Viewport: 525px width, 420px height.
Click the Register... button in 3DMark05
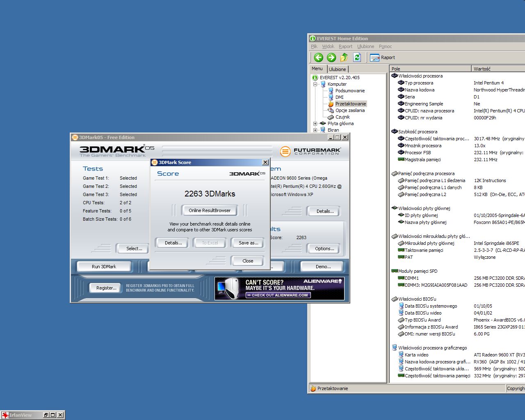point(106,288)
